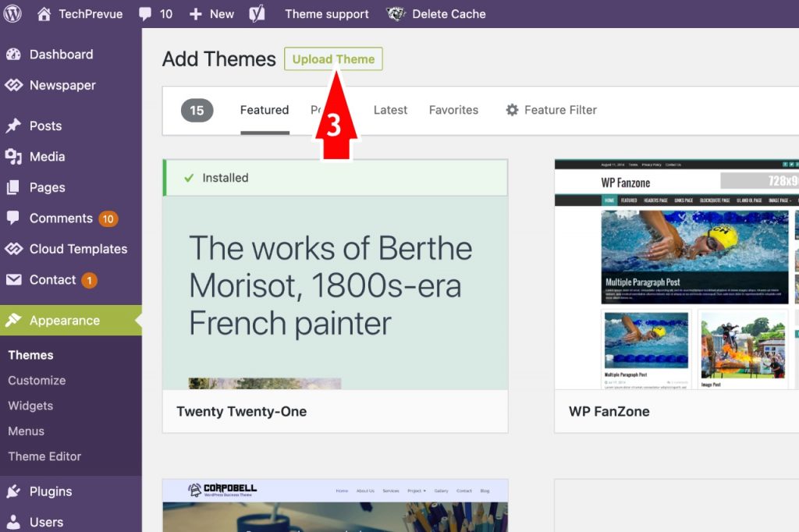Click the Corpobell theme preview
The image size is (799, 532).
336,505
